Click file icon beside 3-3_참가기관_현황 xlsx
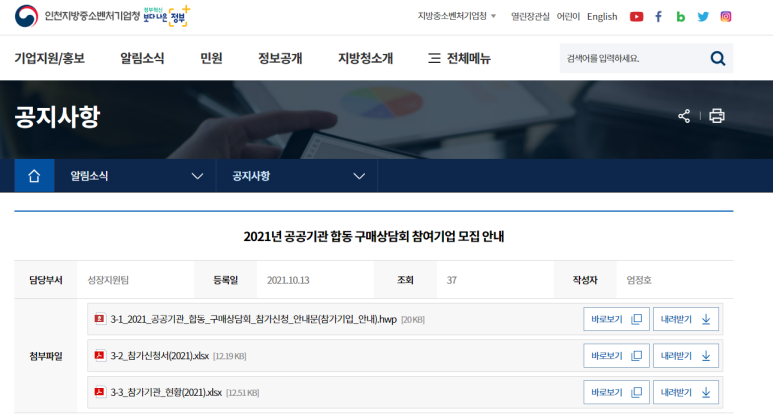This screenshot has width=773, height=418. coord(100,392)
